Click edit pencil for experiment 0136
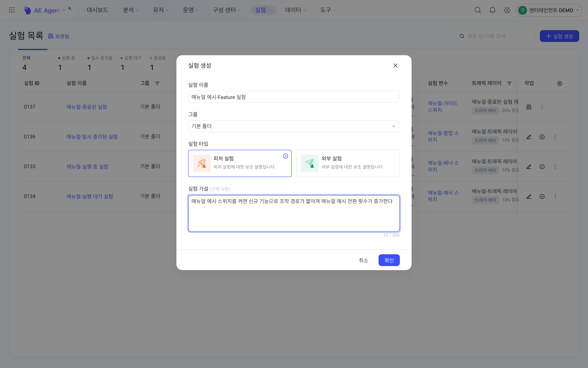Viewport: 588px width, 368px height. 529,137
